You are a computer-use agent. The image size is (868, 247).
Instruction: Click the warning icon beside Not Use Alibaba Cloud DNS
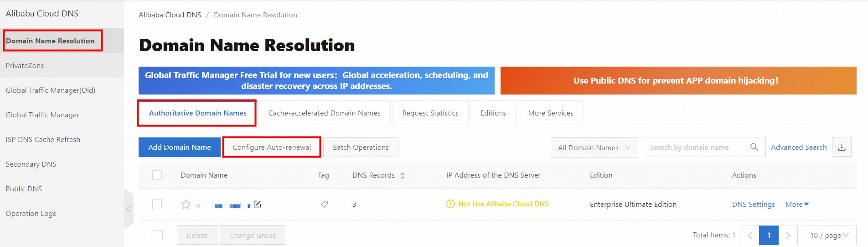coord(450,204)
